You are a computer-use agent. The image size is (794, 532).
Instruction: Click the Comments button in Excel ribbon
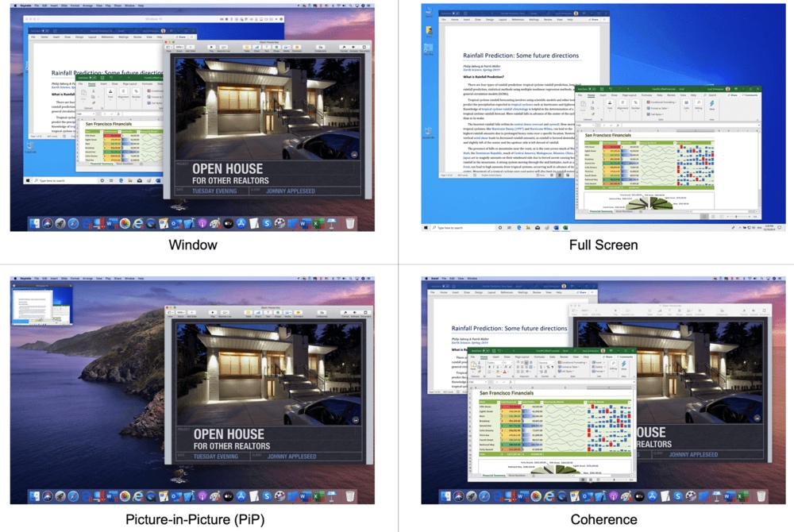(623, 356)
